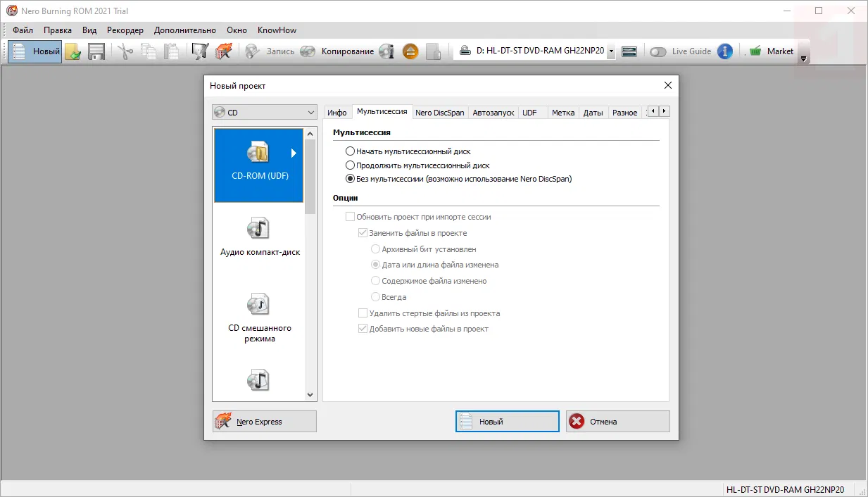Click the Копирование disc copy button
The height and width of the screenshot is (497, 868).
tap(337, 51)
